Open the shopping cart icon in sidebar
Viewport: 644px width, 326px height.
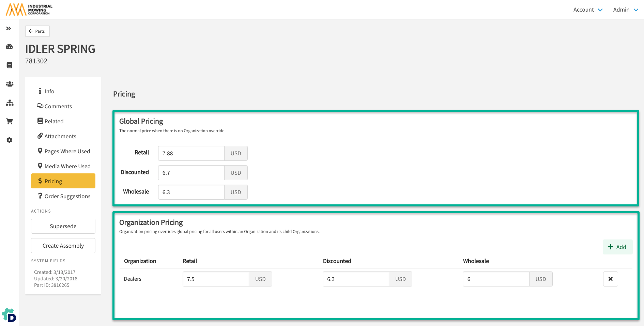point(10,121)
